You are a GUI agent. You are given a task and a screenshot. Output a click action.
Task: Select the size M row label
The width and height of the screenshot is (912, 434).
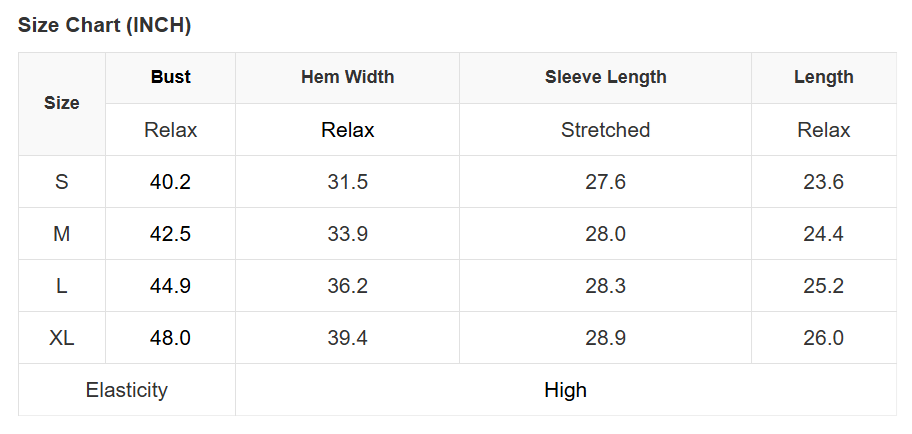[62, 234]
